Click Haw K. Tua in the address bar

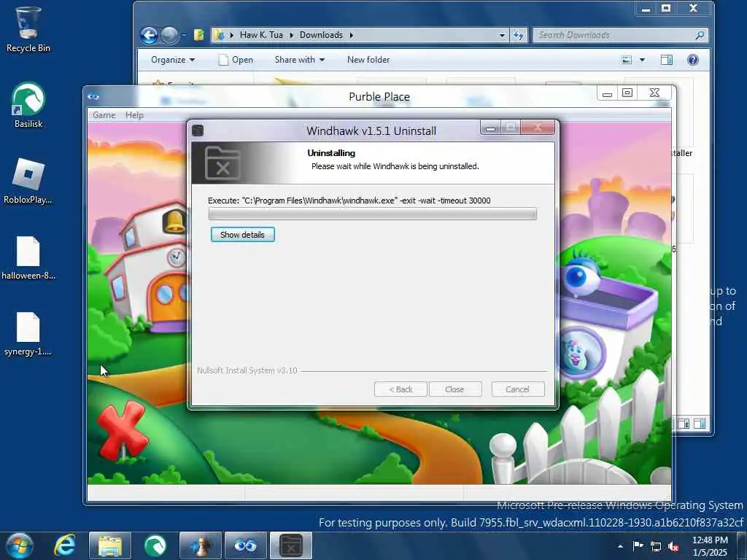[261, 35]
